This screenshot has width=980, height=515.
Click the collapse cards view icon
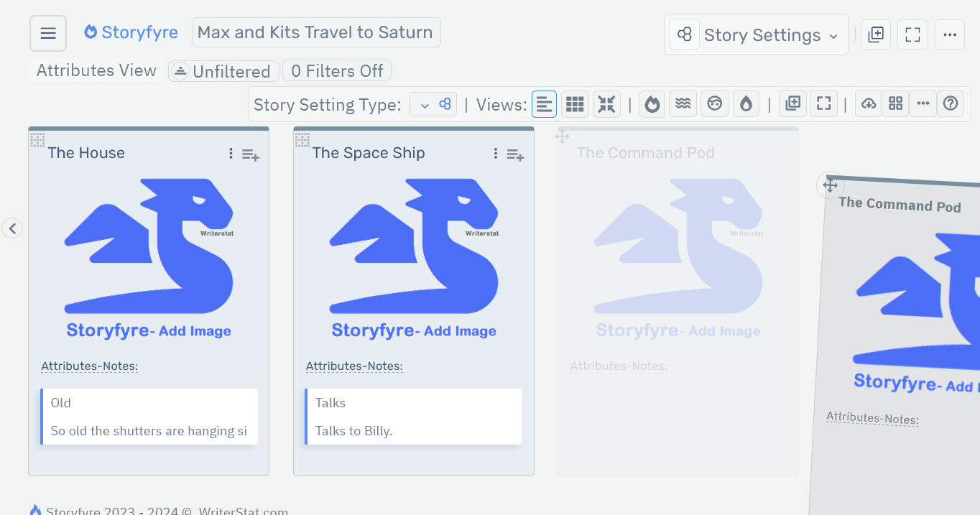coord(606,103)
